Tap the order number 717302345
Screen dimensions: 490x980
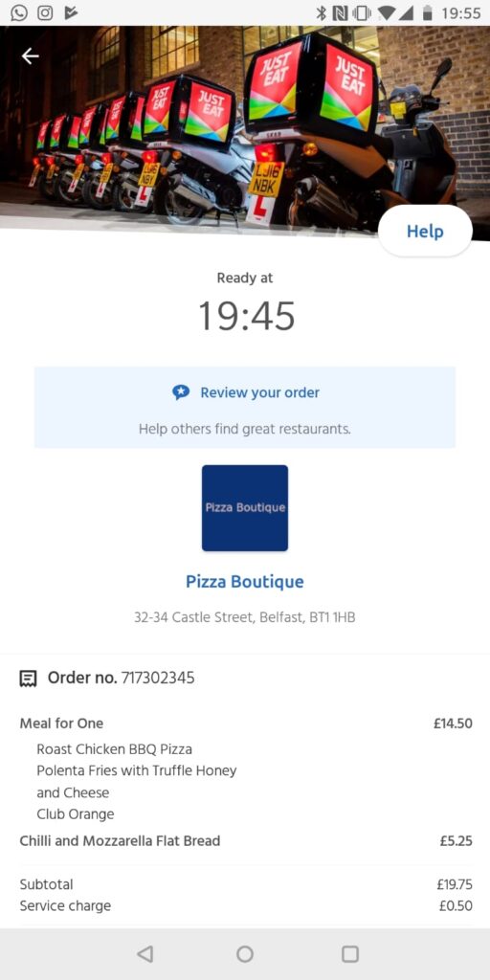[x=158, y=678]
